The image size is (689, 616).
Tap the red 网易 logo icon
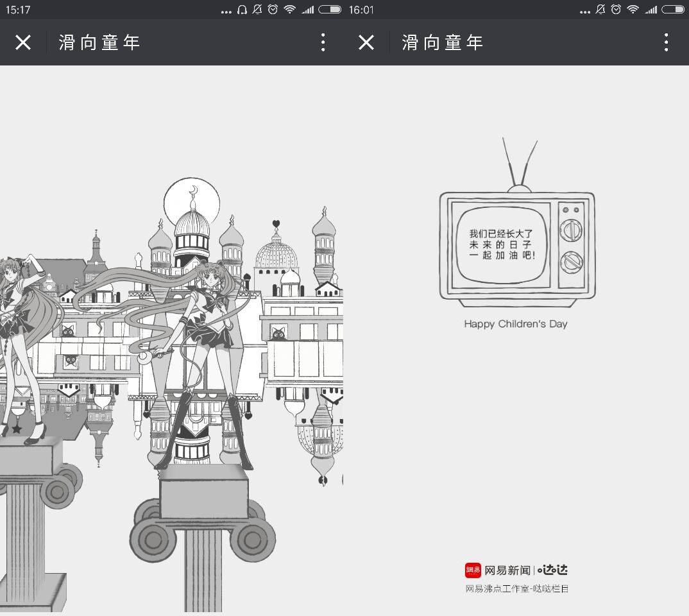coord(473,570)
